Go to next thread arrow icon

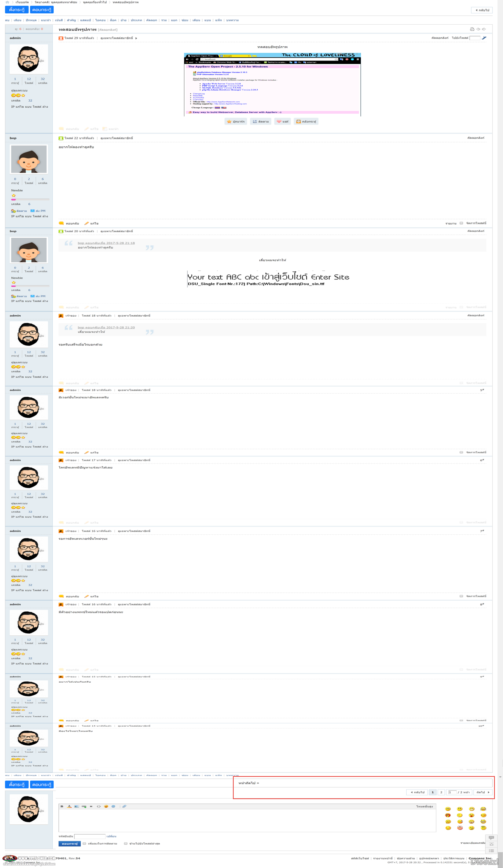[x=484, y=29]
